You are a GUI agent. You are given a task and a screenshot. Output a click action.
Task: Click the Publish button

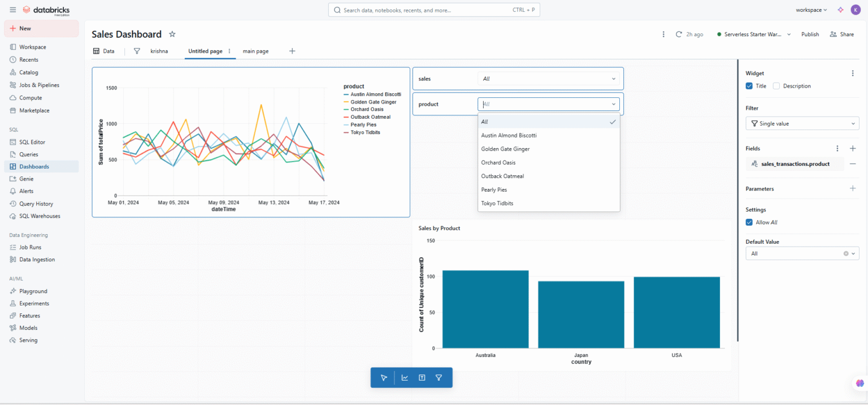pyautogui.click(x=810, y=34)
